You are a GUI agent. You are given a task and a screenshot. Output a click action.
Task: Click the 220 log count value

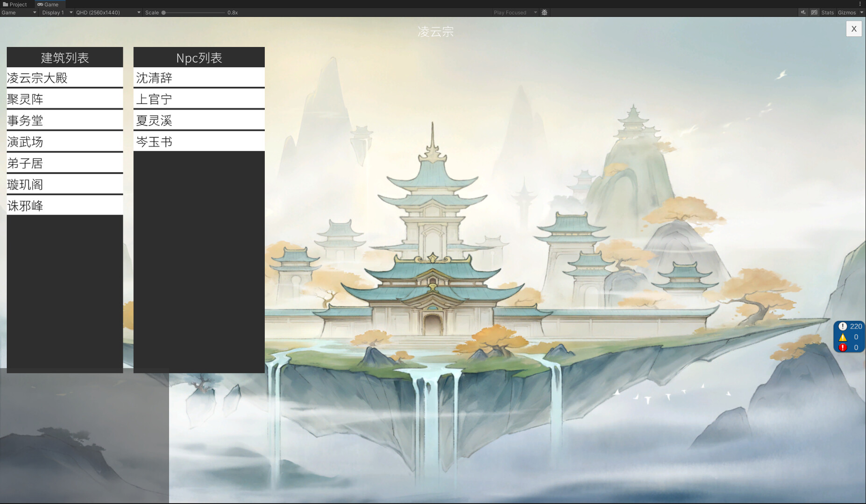click(856, 326)
